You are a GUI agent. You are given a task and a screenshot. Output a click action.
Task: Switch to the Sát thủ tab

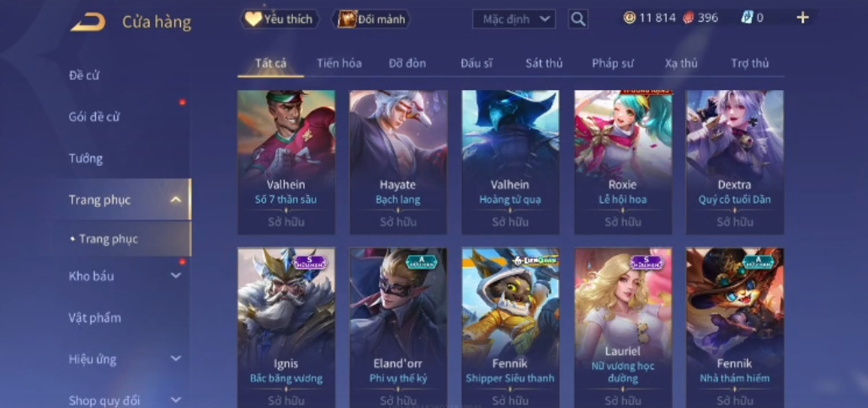544,63
